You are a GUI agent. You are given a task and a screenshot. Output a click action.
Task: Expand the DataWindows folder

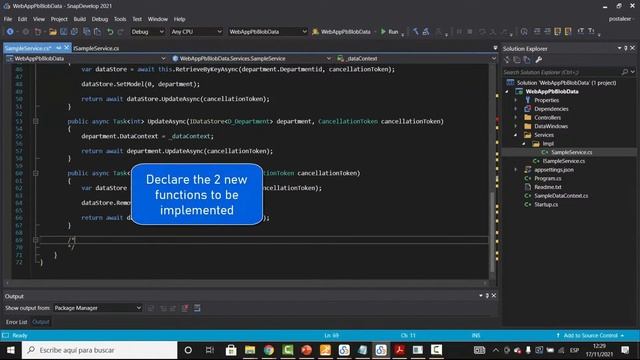coord(516,126)
